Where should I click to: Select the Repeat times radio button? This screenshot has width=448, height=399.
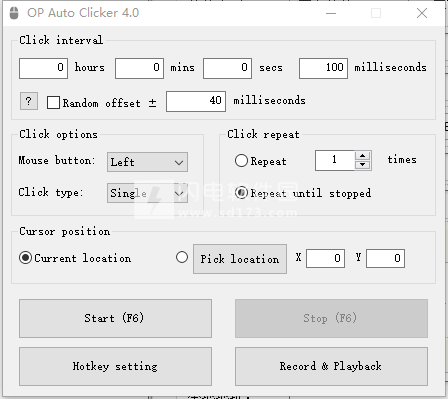pyautogui.click(x=241, y=161)
